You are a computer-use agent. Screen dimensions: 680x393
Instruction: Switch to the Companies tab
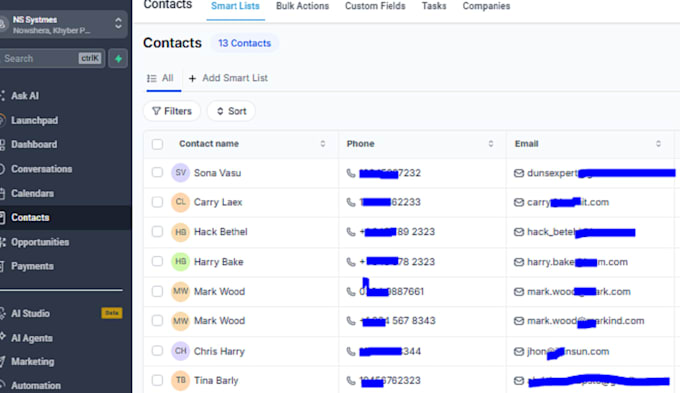pyautogui.click(x=486, y=6)
